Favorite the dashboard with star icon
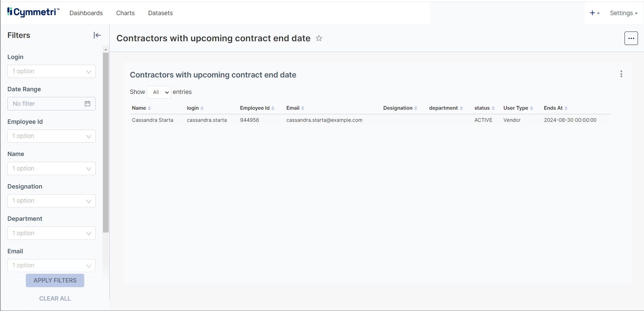The height and width of the screenshot is (311, 644). (319, 38)
